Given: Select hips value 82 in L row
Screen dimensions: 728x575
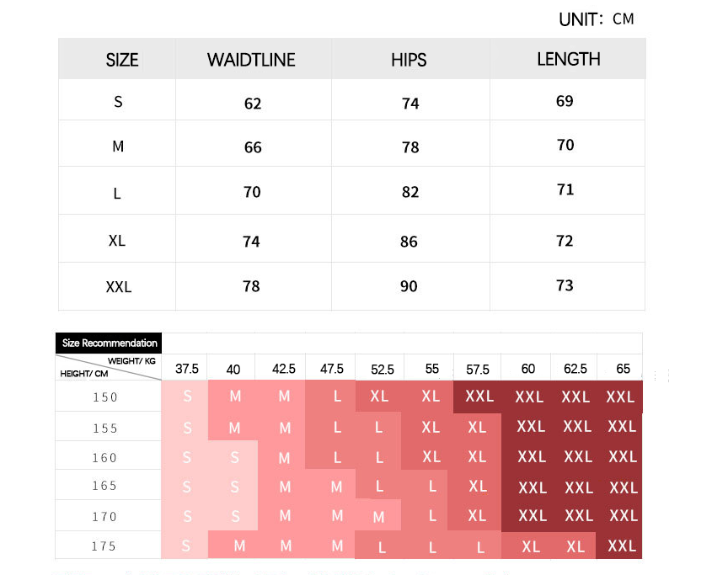Looking at the screenshot, I should pos(410,192).
